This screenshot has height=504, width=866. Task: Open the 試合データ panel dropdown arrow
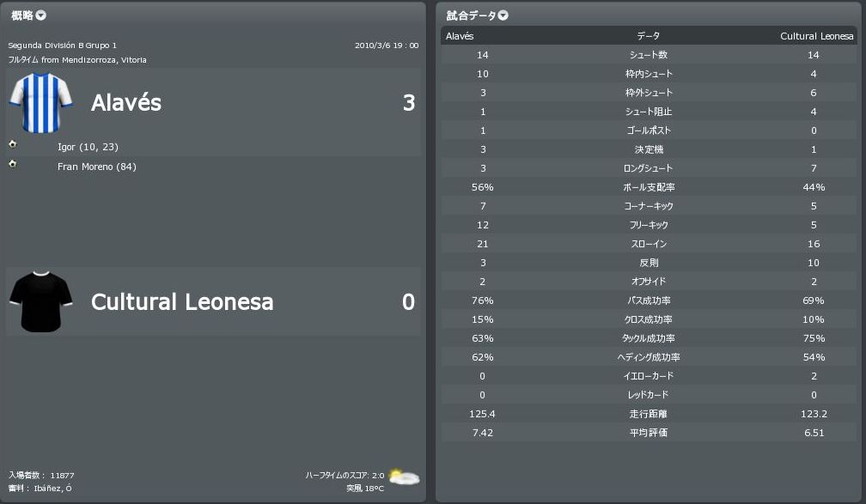point(503,15)
